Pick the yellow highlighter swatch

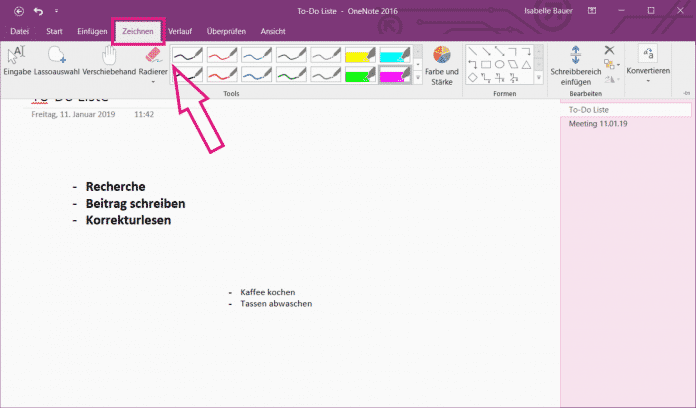point(360,54)
